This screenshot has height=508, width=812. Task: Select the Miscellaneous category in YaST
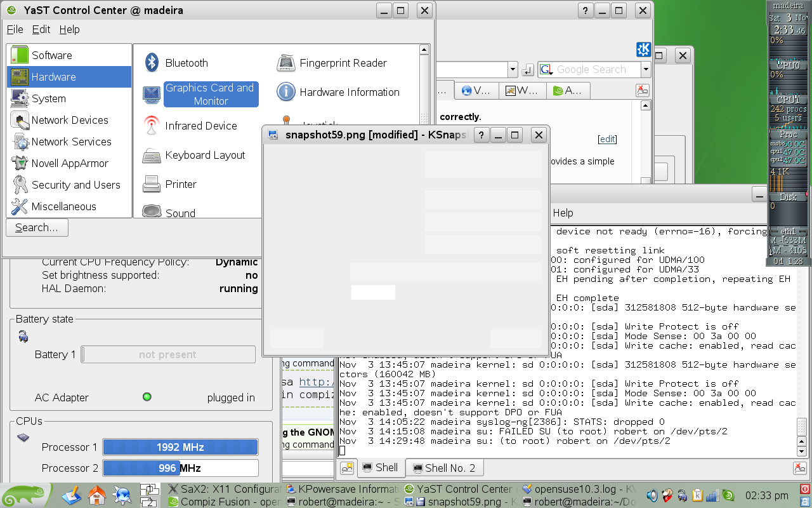[x=69, y=206]
